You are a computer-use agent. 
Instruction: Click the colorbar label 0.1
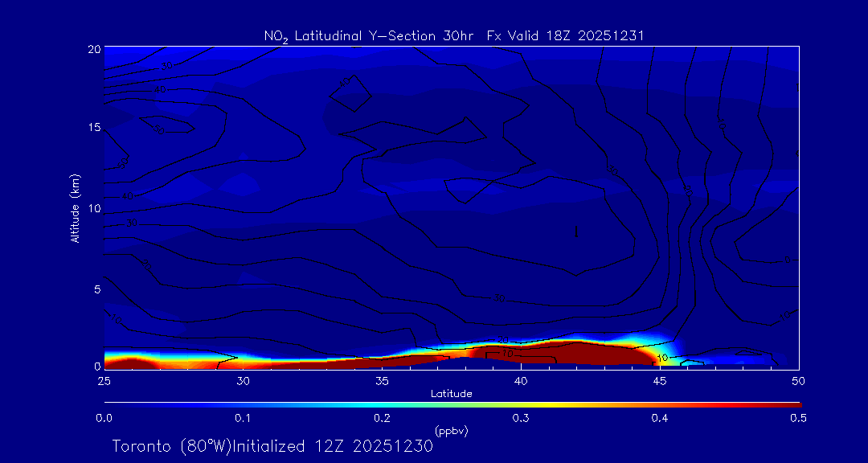(x=243, y=419)
